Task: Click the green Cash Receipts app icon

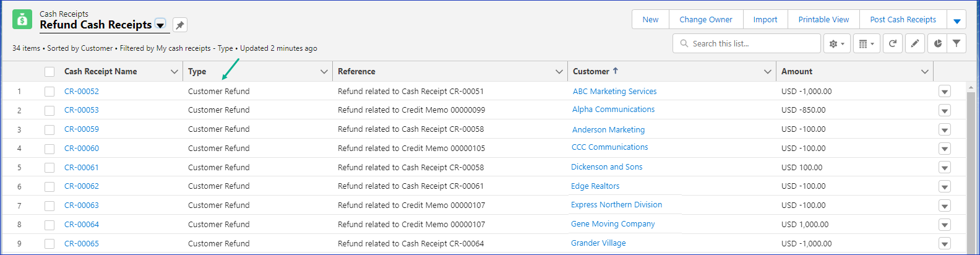Action: coord(22,20)
